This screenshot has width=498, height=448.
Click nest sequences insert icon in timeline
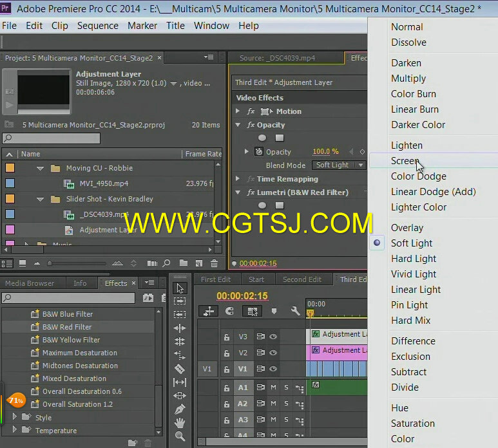pos(209,312)
